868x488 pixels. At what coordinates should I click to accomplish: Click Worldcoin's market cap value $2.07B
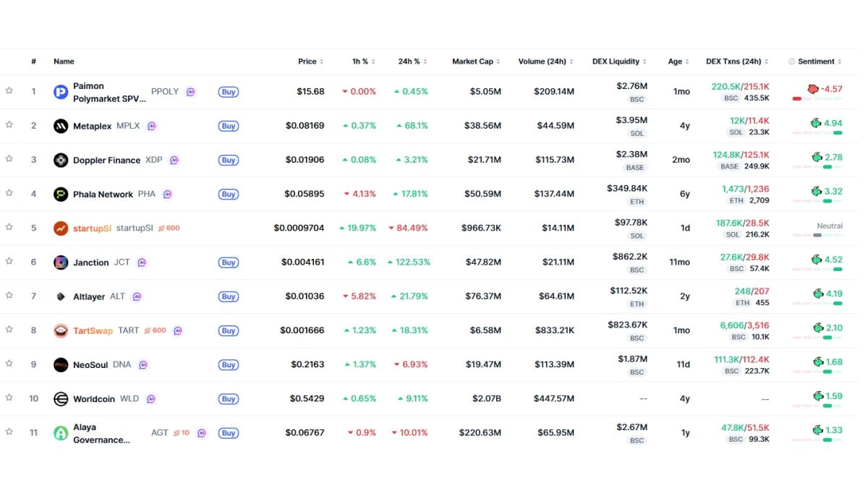tap(486, 399)
